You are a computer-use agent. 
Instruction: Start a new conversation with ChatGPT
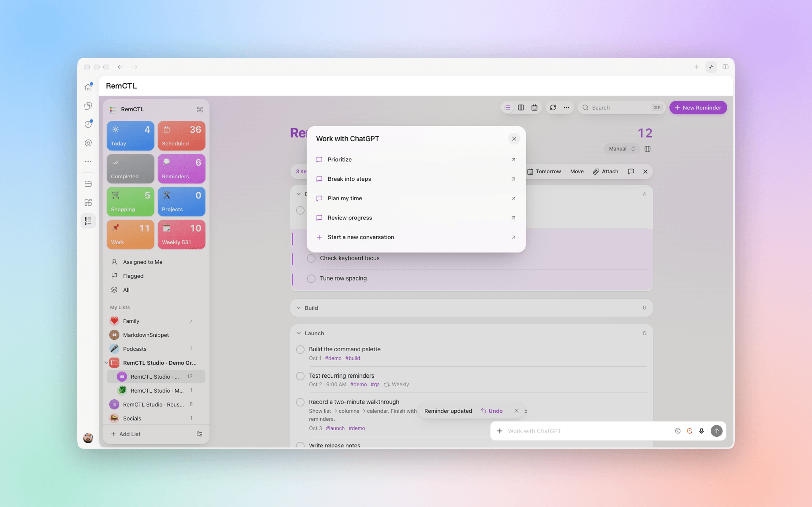click(x=416, y=237)
